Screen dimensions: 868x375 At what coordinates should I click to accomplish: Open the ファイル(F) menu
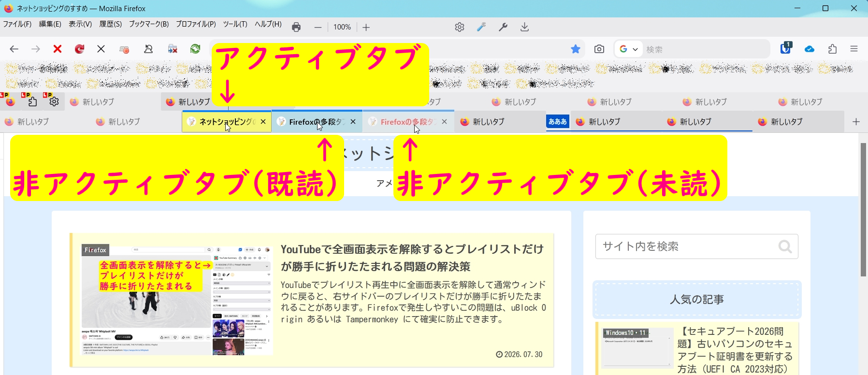click(x=17, y=24)
